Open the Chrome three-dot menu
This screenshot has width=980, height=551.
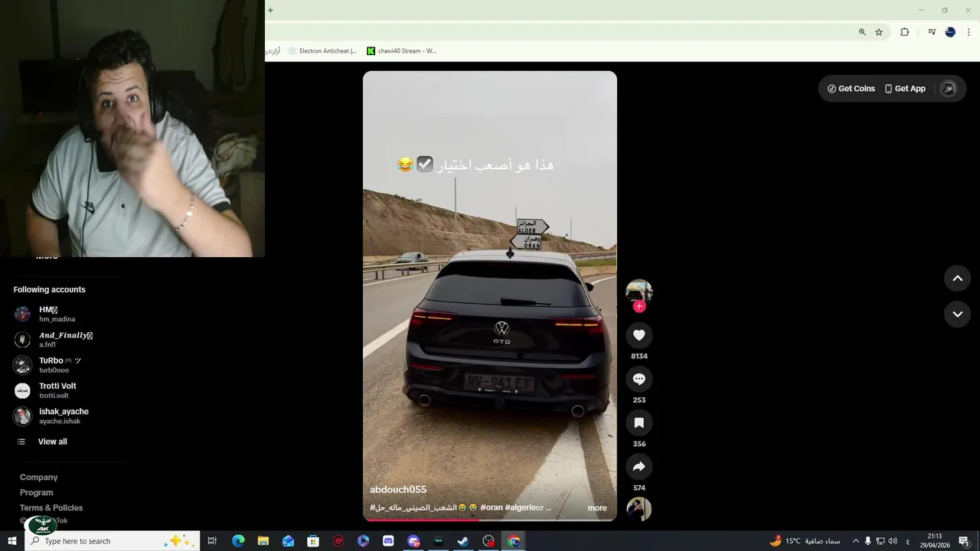[969, 32]
